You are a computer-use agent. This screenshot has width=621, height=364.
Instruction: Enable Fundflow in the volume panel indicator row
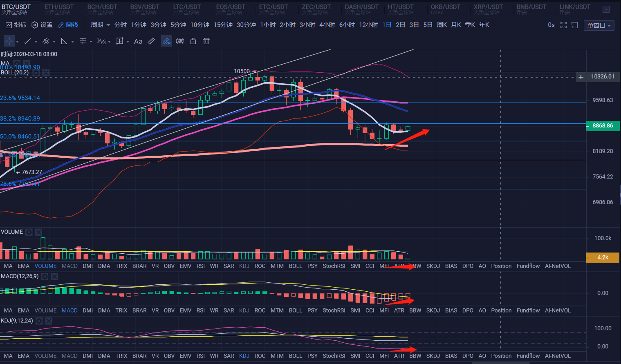click(528, 266)
